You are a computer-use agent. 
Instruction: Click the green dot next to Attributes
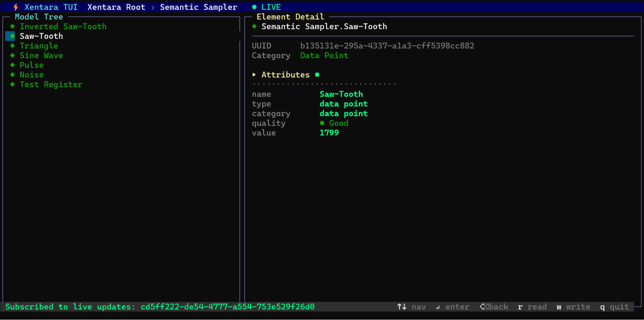tap(317, 75)
